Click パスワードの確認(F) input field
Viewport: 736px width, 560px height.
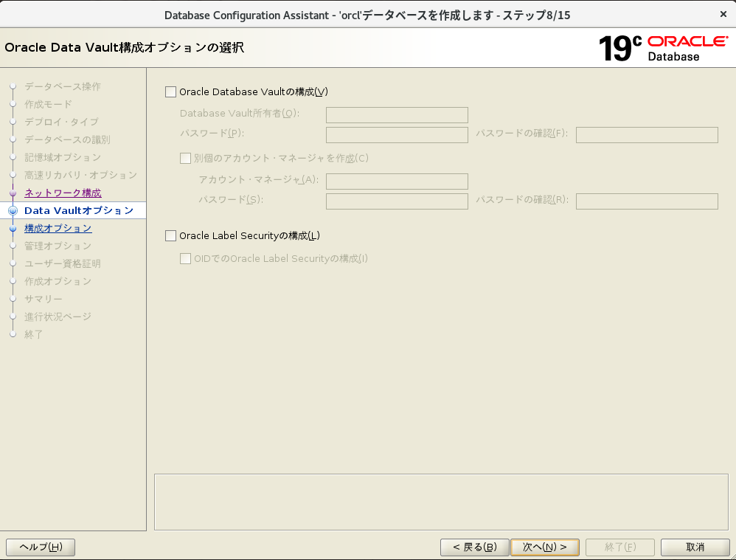pos(647,135)
